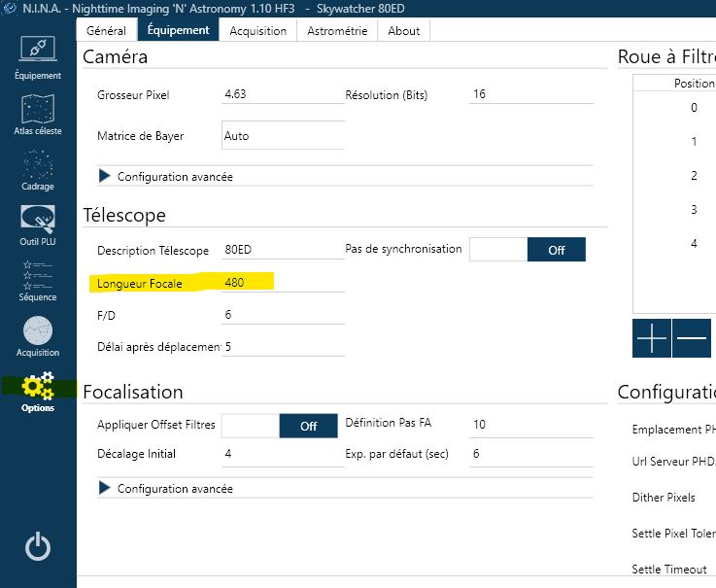Edit the Définition Pas FA field
Viewport: 716px width, 588px height.
click(x=531, y=424)
